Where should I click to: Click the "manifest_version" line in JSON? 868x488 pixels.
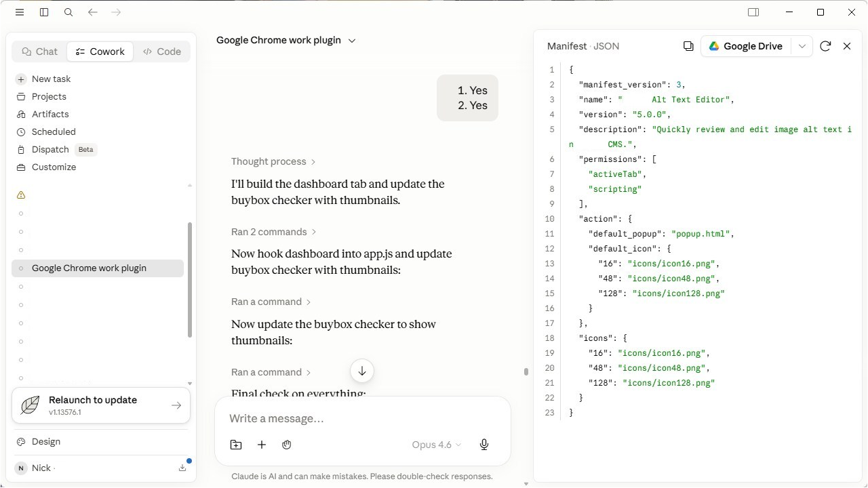pos(632,85)
